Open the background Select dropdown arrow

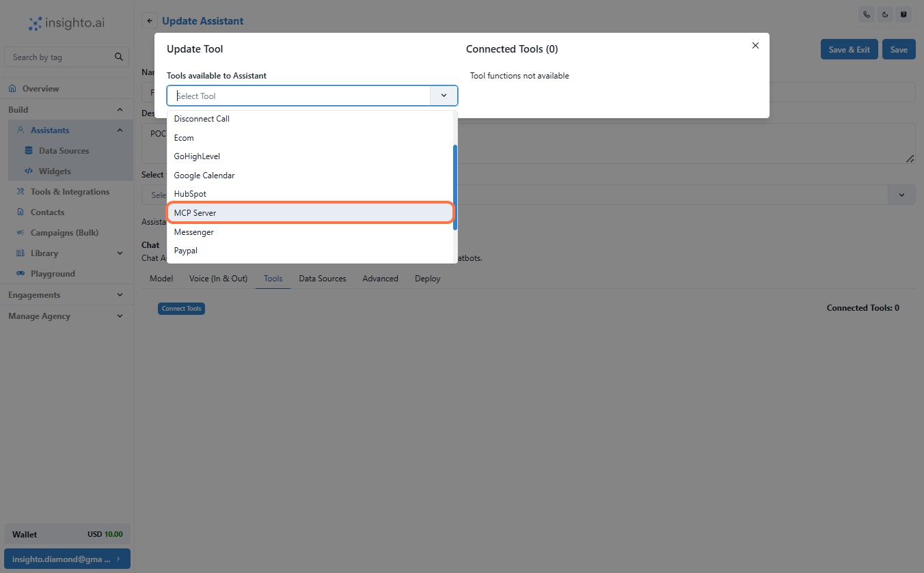pyautogui.click(x=901, y=195)
